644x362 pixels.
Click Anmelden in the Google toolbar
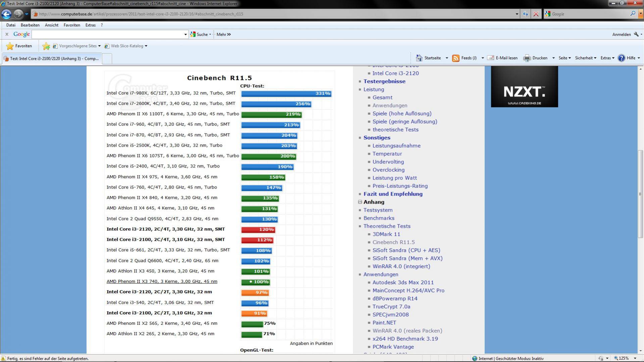tap(621, 34)
